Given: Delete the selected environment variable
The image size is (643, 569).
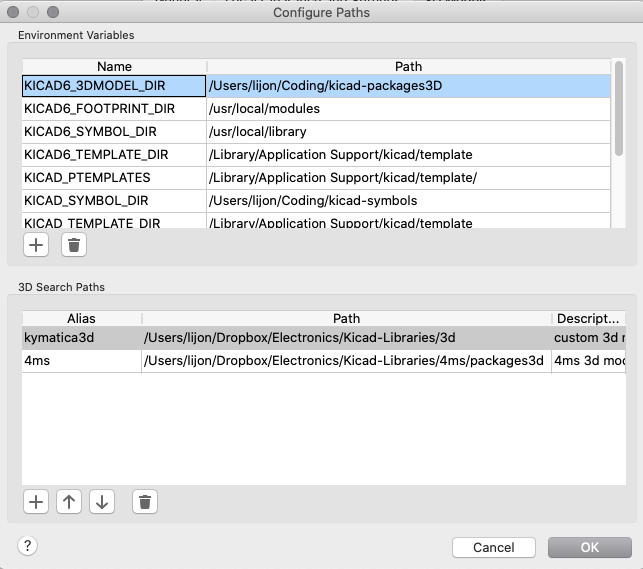Looking at the screenshot, I should (73, 244).
